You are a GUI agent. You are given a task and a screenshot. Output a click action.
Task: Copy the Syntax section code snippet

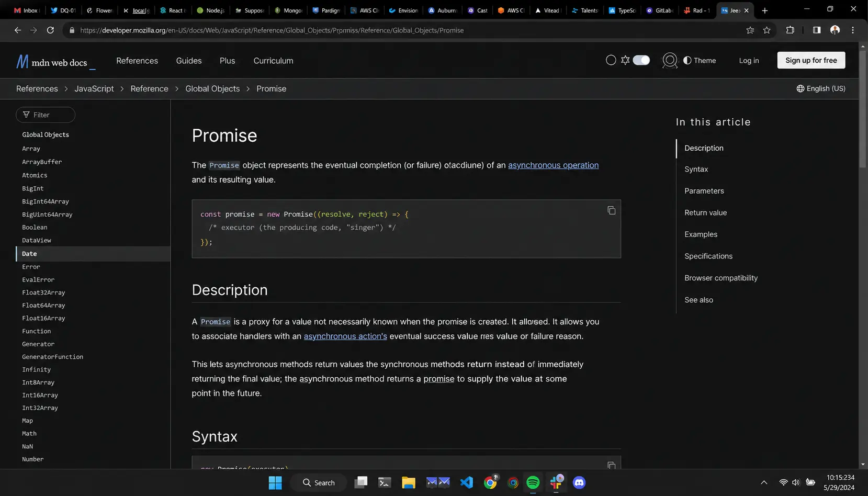pyautogui.click(x=611, y=465)
